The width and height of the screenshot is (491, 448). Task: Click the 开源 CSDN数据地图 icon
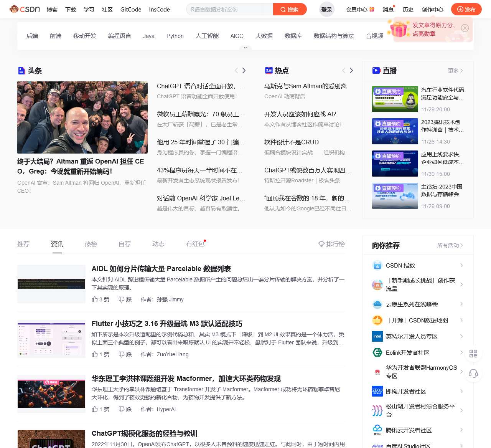coord(377,320)
